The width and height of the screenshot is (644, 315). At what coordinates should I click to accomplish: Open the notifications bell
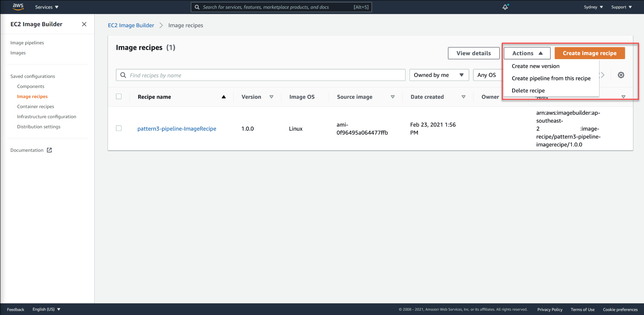[505, 7]
